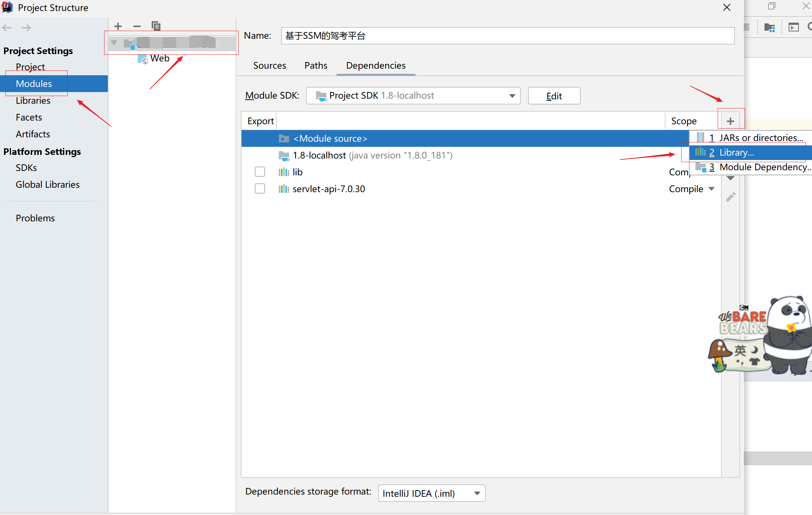
Task: Click the pencil edit icon beside the dependency list
Action: (731, 197)
